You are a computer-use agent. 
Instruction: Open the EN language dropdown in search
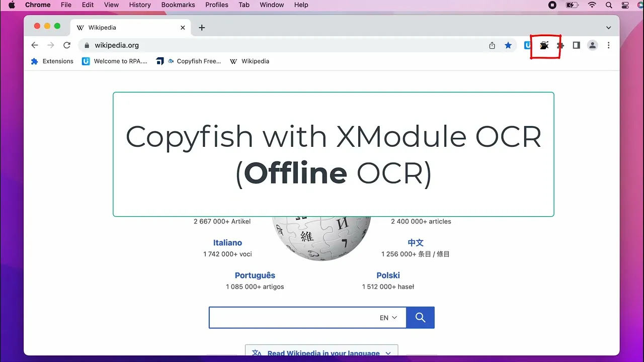(x=388, y=318)
